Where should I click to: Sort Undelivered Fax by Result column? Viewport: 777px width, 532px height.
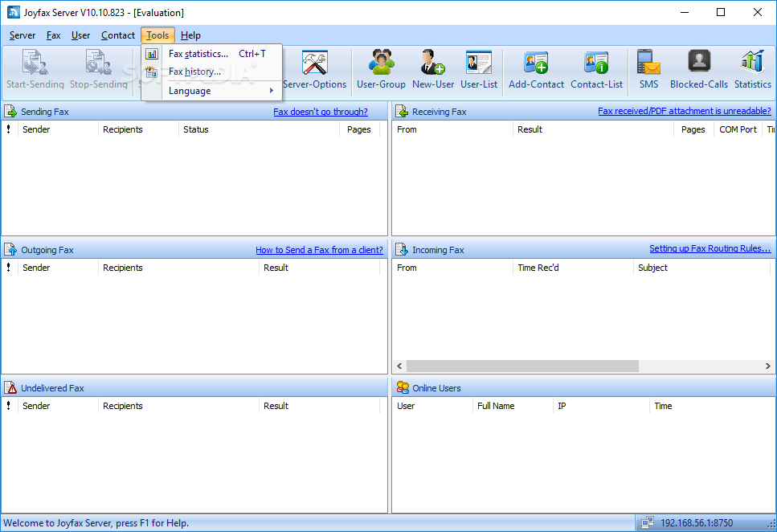(x=319, y=406)
